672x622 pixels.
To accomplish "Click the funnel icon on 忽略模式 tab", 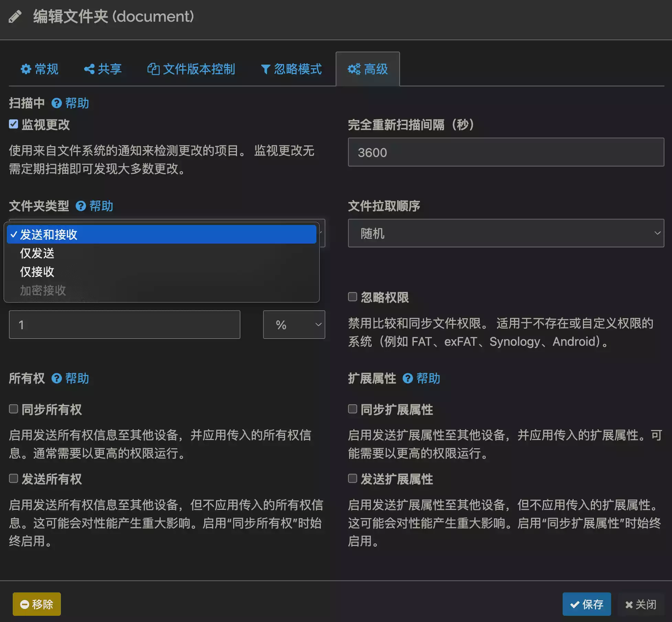I will (x=265, y=69).
